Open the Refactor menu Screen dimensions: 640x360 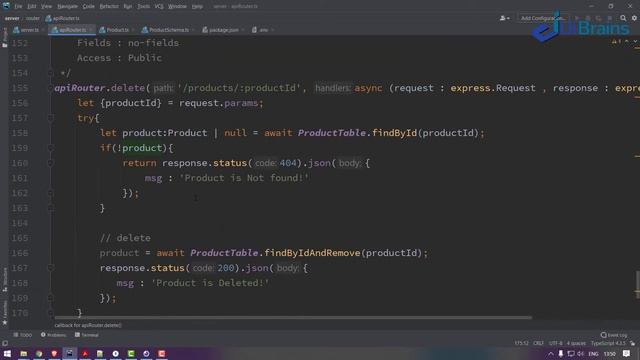click(x=109, y=7)
